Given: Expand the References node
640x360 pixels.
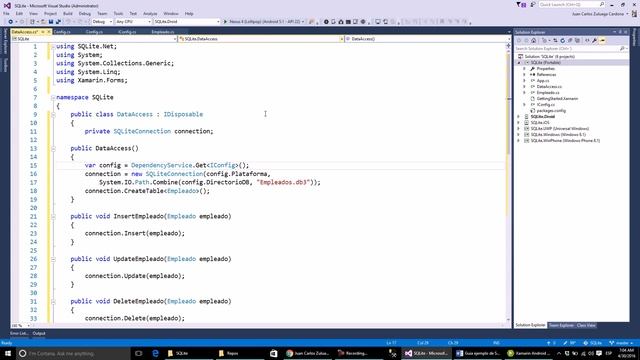Looking at the screenshot, I should coord(524,75).
